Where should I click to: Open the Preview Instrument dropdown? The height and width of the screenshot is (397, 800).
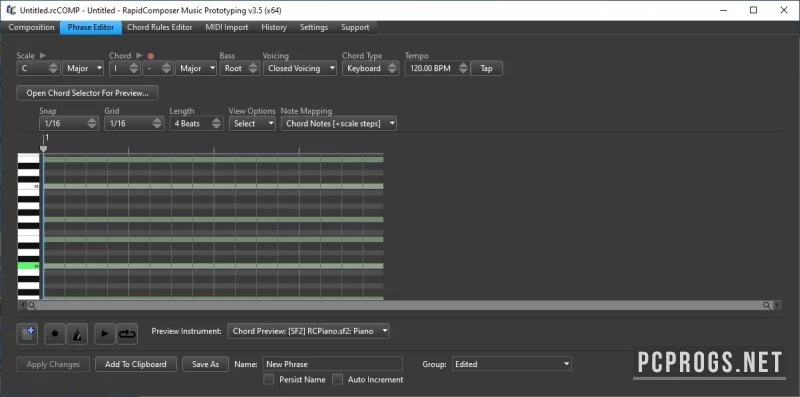pyautogui.click(x=309, y=331)
